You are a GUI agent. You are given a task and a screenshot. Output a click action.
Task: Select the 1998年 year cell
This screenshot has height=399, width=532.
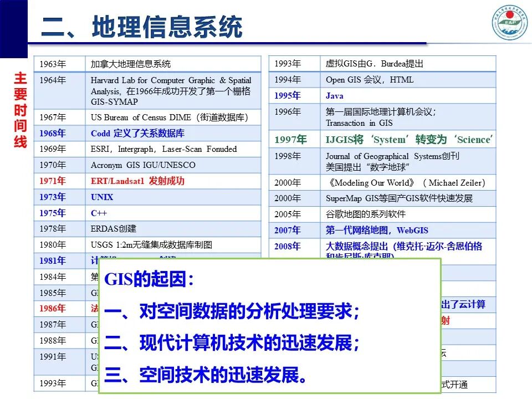(294, 161)
